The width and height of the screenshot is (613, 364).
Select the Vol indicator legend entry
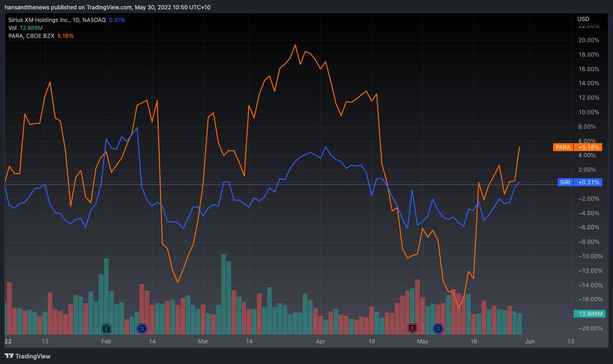point(12,28)
